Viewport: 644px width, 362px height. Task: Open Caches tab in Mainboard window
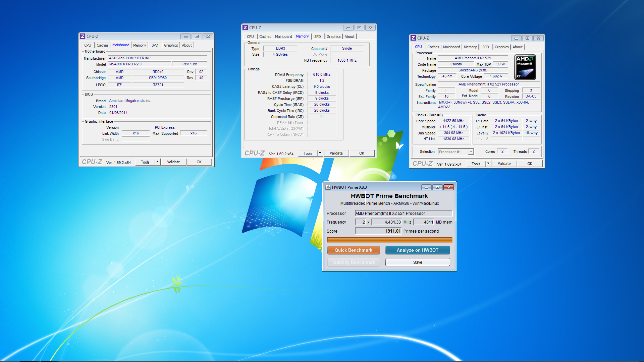pos(102,45)
